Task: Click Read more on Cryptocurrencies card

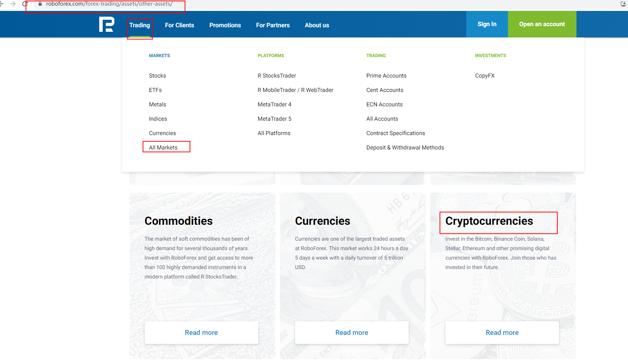Action: click(502, 333)
